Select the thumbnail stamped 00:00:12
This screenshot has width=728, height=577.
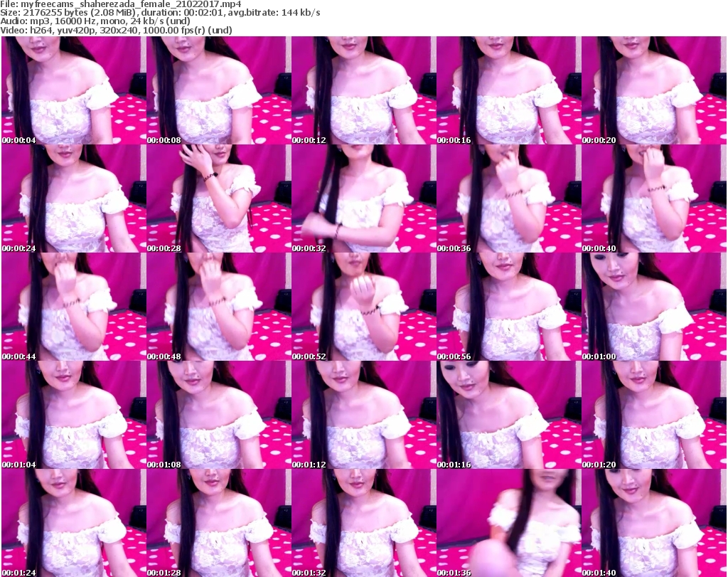pos(364,90)
